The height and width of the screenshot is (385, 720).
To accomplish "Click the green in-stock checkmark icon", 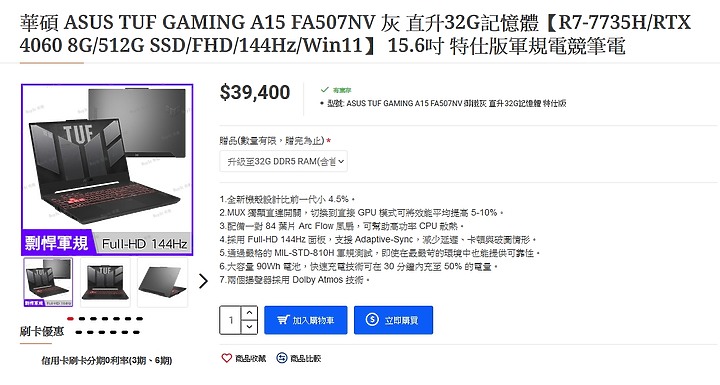I will pyautogui.click(x=325, y=90).
